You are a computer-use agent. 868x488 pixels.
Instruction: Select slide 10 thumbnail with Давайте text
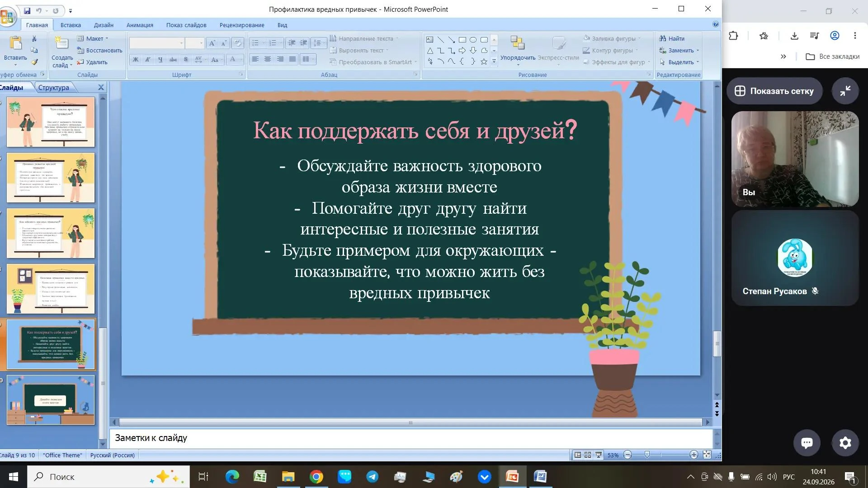[x=51, y=400]
